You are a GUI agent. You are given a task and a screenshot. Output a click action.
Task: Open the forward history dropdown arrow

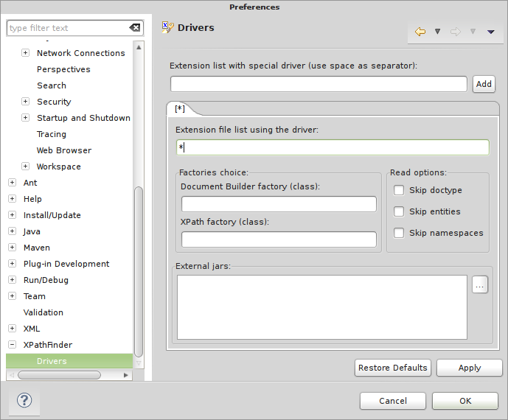473,32
